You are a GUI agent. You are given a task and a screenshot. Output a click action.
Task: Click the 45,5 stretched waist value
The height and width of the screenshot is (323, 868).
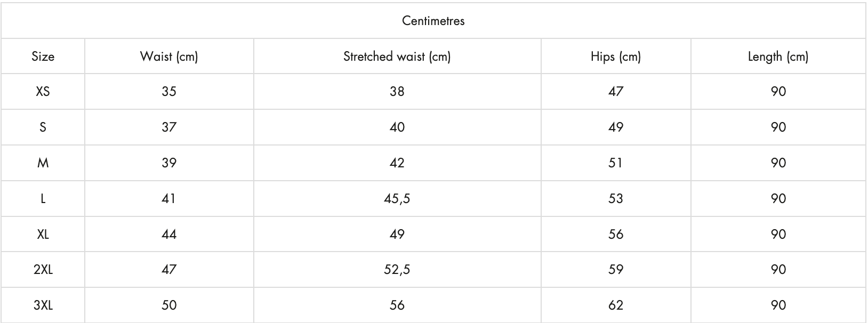[x=397, y=199]
